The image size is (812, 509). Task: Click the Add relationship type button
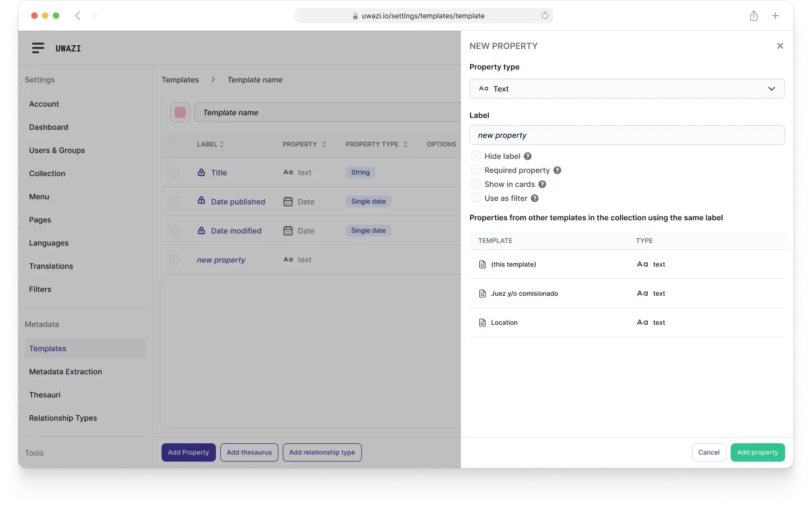coord(322,452)
